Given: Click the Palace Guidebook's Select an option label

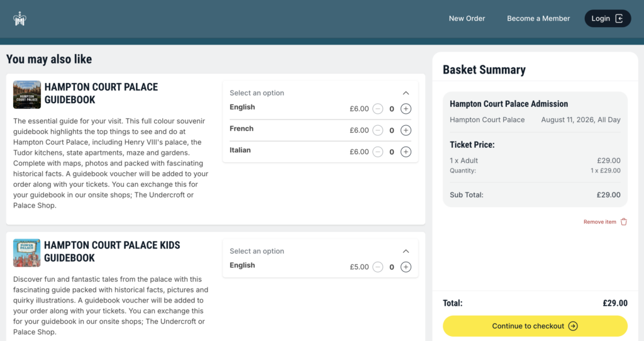Looking at the screenshot, I should click(257, 93).
